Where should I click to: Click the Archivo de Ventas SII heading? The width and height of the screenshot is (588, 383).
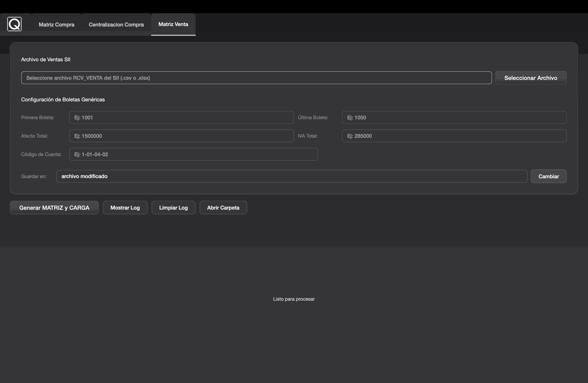coord(46,59)
